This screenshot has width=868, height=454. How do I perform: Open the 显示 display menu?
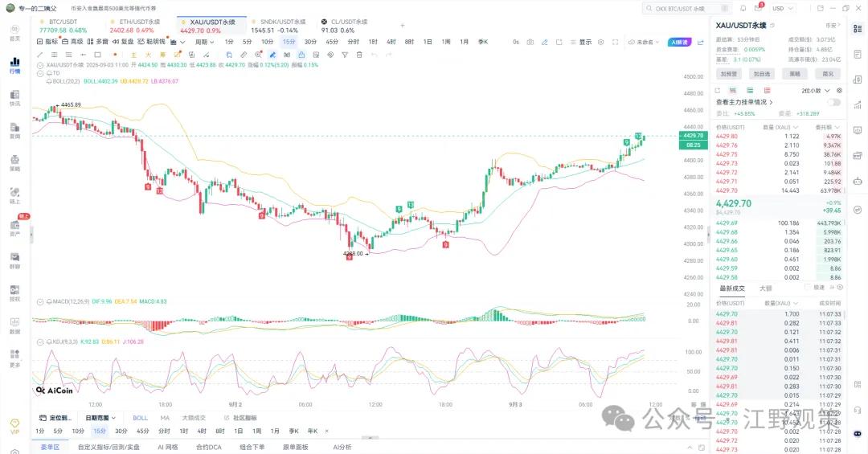tap(581, 42)
